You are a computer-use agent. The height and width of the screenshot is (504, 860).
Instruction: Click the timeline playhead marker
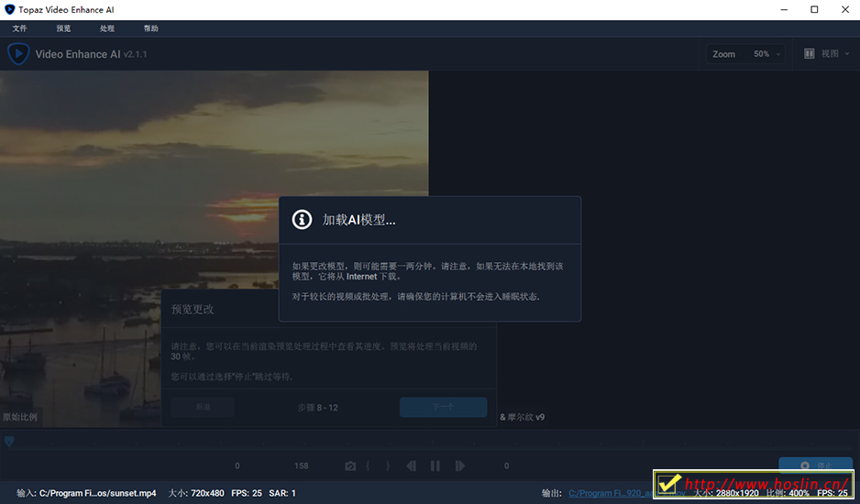click(9, 441)
